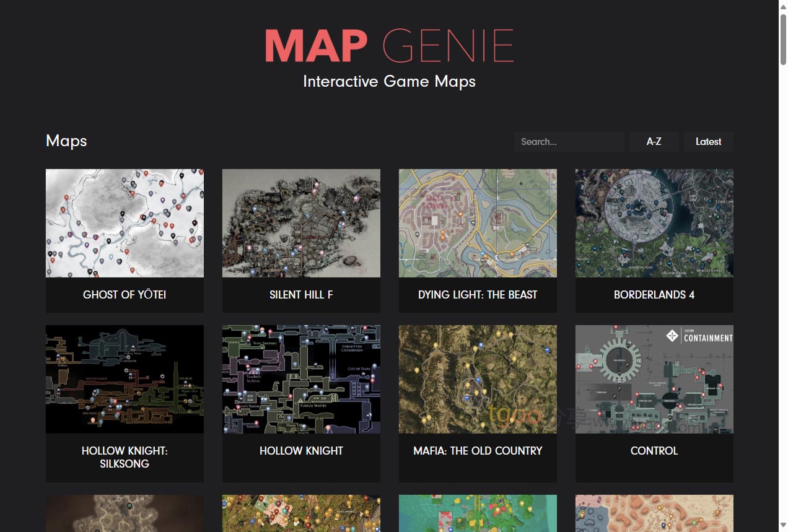This screenshot has height=532, width=788.
Task: Click the Map Genie logo
Action: tap(389, 46)
